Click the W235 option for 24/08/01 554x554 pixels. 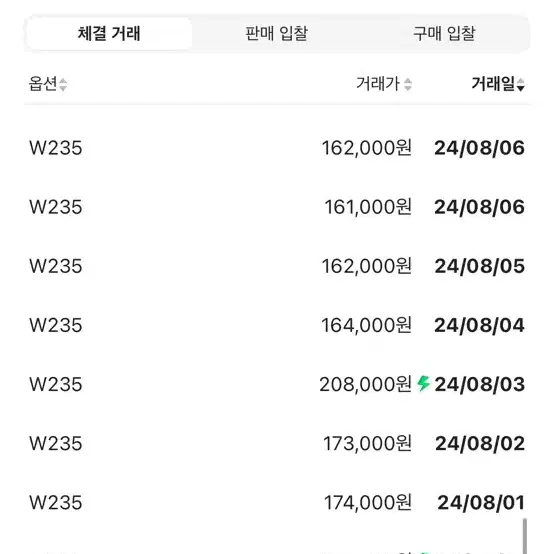pyautogui.click(x=55, y=502)
